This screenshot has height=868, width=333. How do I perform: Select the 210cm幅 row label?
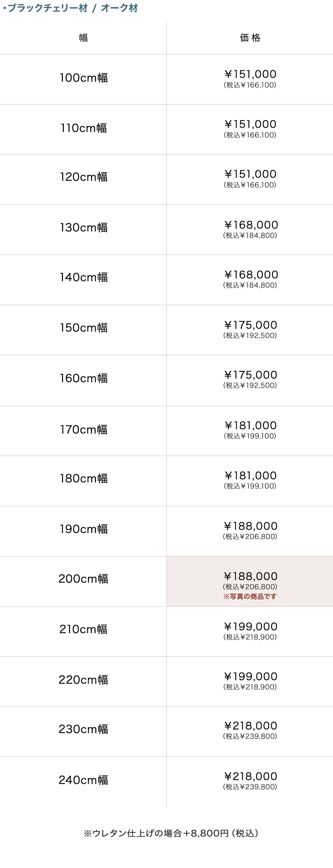[x=83, y=629]
